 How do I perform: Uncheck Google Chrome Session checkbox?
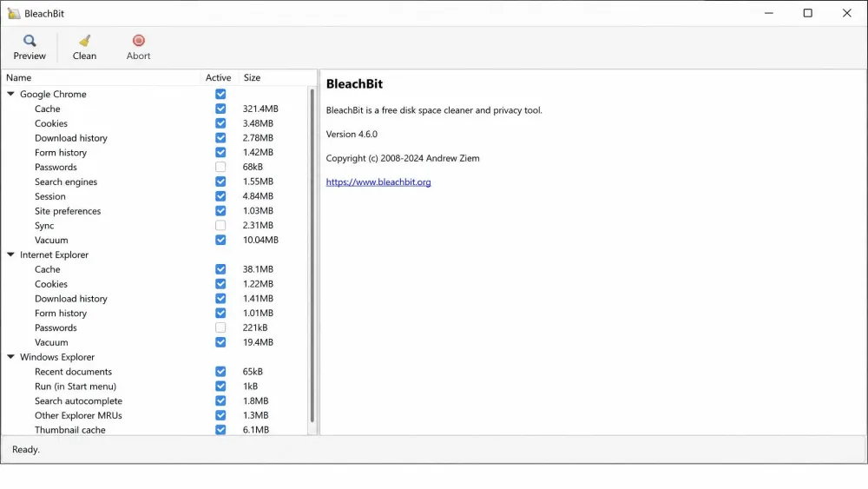click(220, 196)
